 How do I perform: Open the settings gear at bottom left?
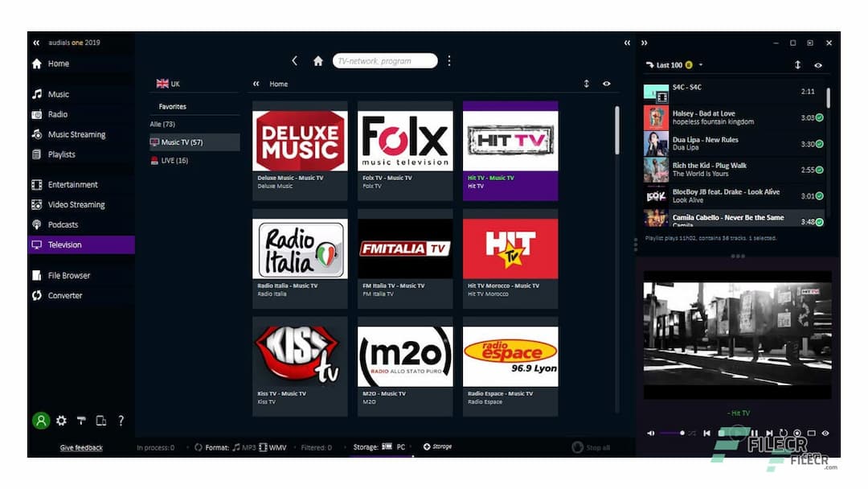(61, 420)
